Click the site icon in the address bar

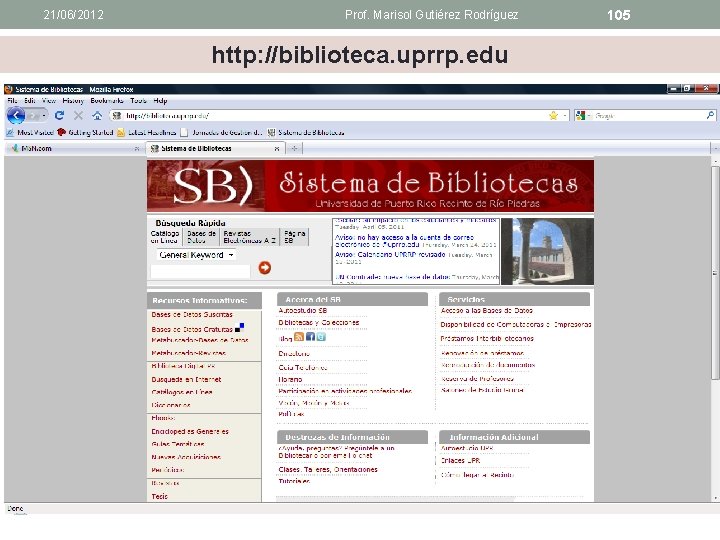click(117, 116)
